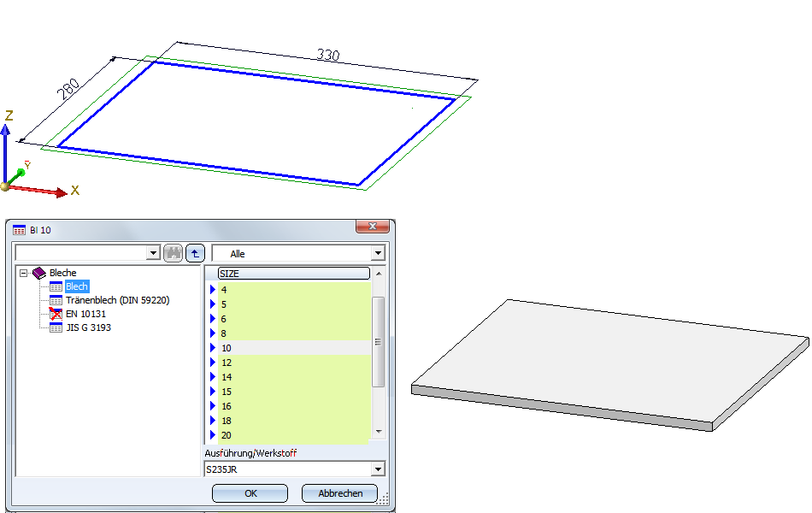Open the Alle filter dropdown

pos(378,253)
